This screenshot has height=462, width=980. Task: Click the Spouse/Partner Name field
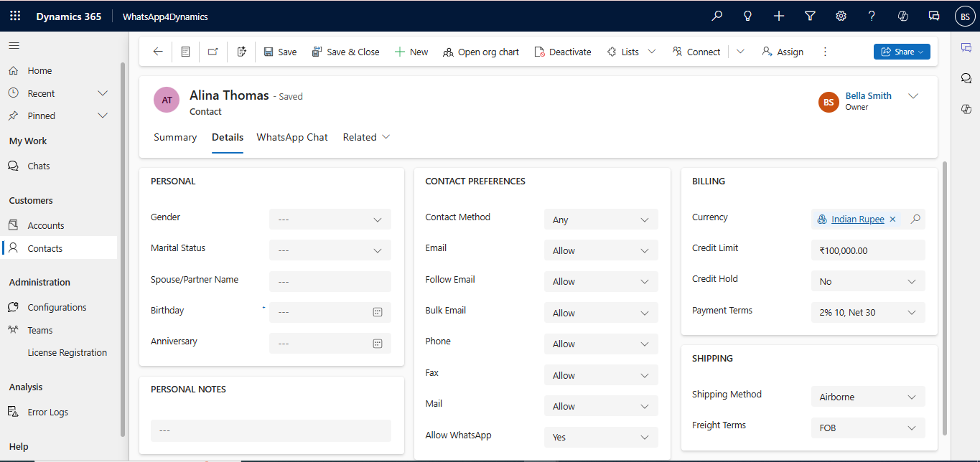coord(330,282)
